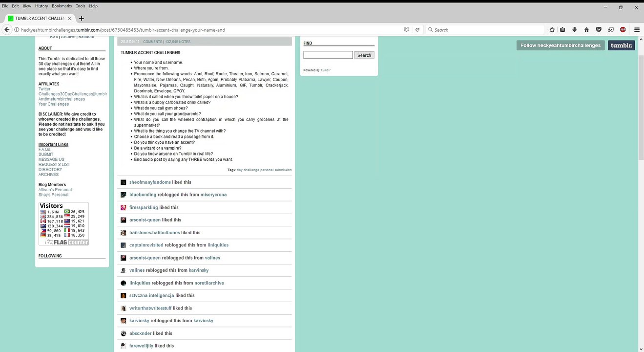The height and width of the screenshot is (352, 644).
Task: Open the Tools menu
Action: pos(80,6)
